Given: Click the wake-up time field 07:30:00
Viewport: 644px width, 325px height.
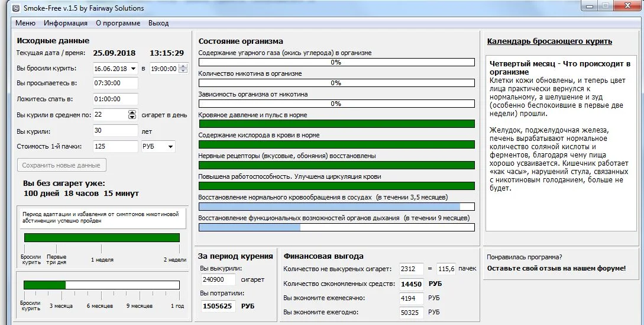Looking at the screenshot, I should pos(115,83).
